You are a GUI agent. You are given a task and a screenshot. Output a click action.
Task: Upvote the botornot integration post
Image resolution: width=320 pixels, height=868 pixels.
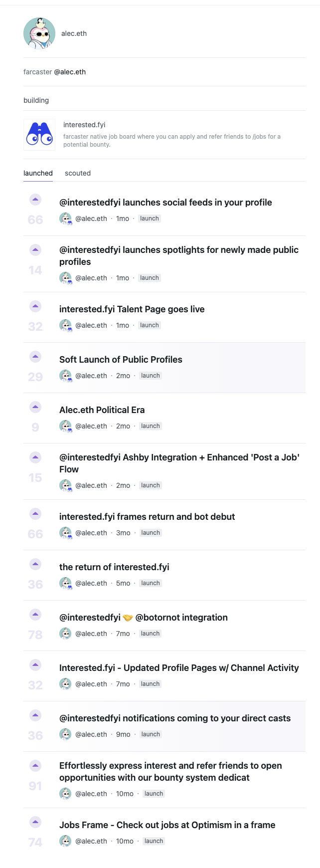click(x=35, y=615)
